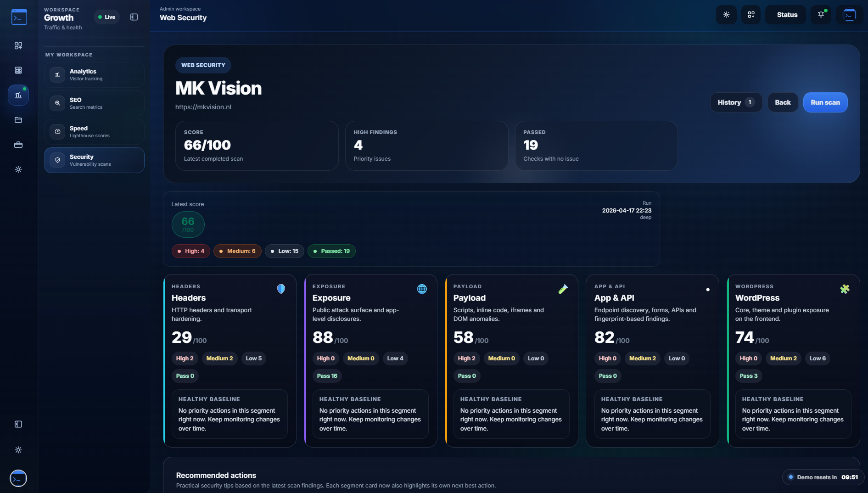Open the apps grid icon in top bar
Image resolution: width=868 pixels, height=493 pixels.
click(x=751, y=15)
